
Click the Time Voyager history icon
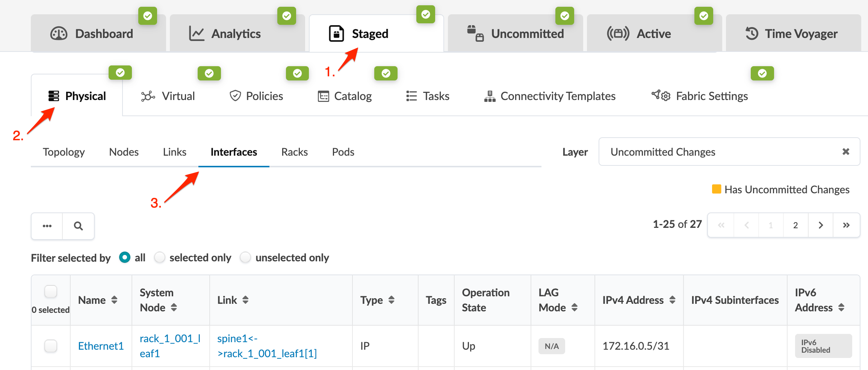click(752, 33)
